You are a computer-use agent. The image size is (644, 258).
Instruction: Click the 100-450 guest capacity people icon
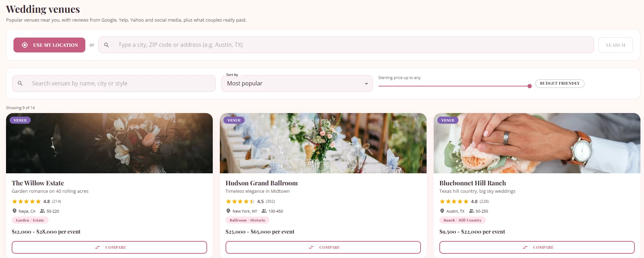tap(264, 211)
